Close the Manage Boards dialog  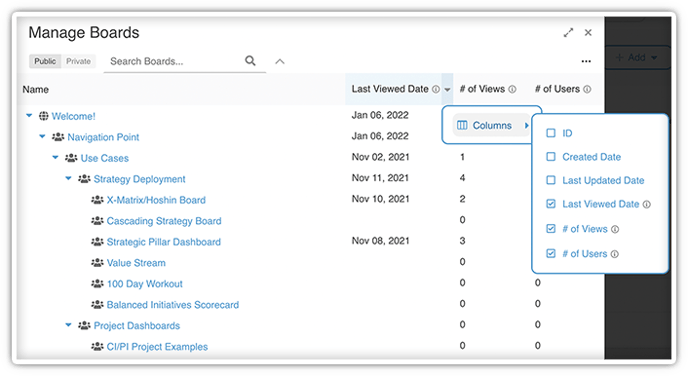(x=588, y=32)
